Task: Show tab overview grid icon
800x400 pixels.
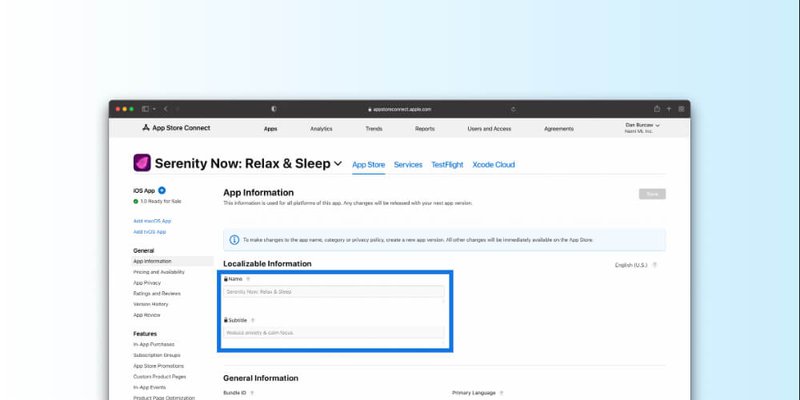Action: coord(681,109)
